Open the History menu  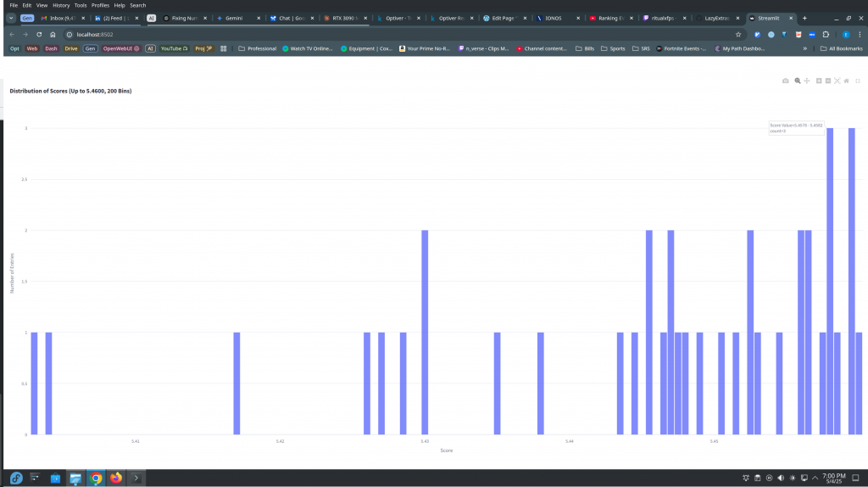[x=61, y=5]
